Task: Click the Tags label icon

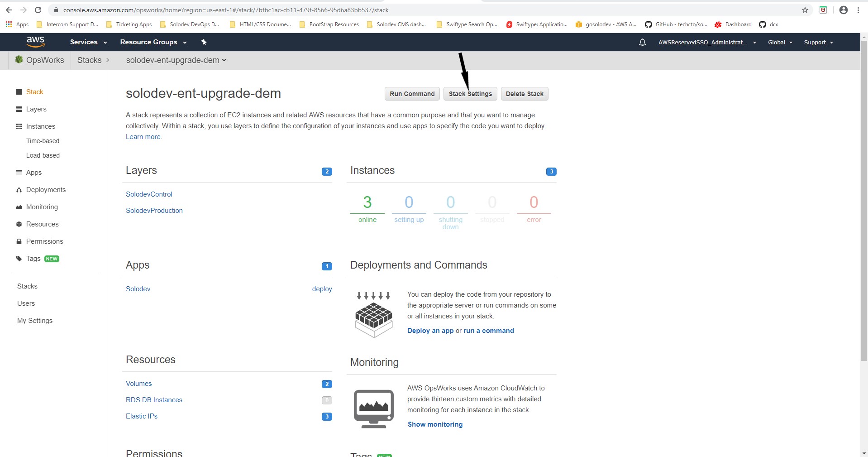Action: [19, 259]
